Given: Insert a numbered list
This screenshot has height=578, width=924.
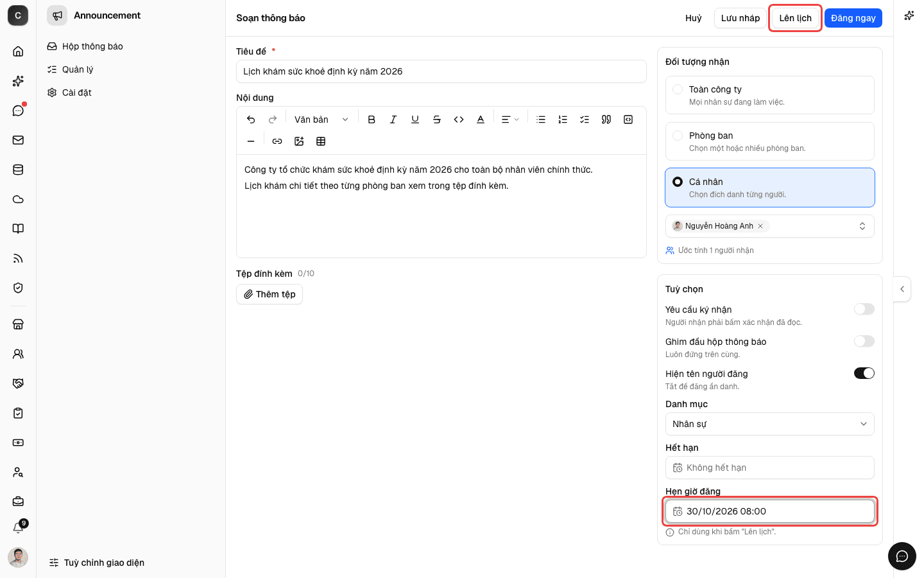Looking at the screenshot, I should [x=563, y=119].
